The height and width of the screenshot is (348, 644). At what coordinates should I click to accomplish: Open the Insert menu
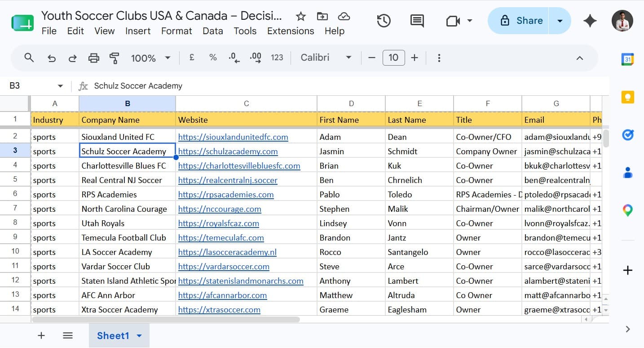(x=138, y=31)
